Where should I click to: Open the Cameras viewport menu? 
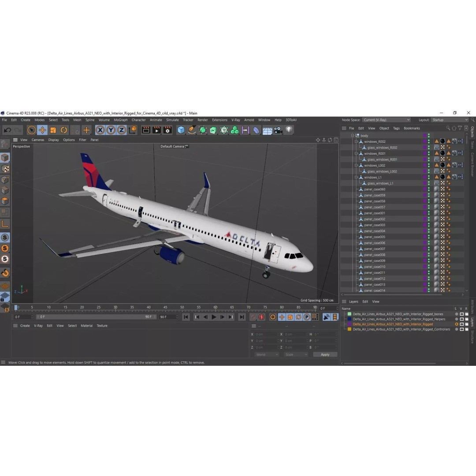(37, 140)
